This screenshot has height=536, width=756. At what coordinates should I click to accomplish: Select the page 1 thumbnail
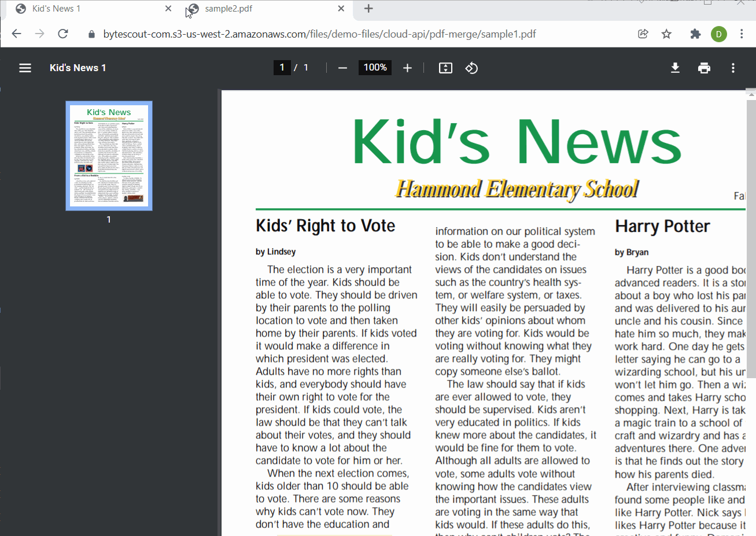click(109, 156)
